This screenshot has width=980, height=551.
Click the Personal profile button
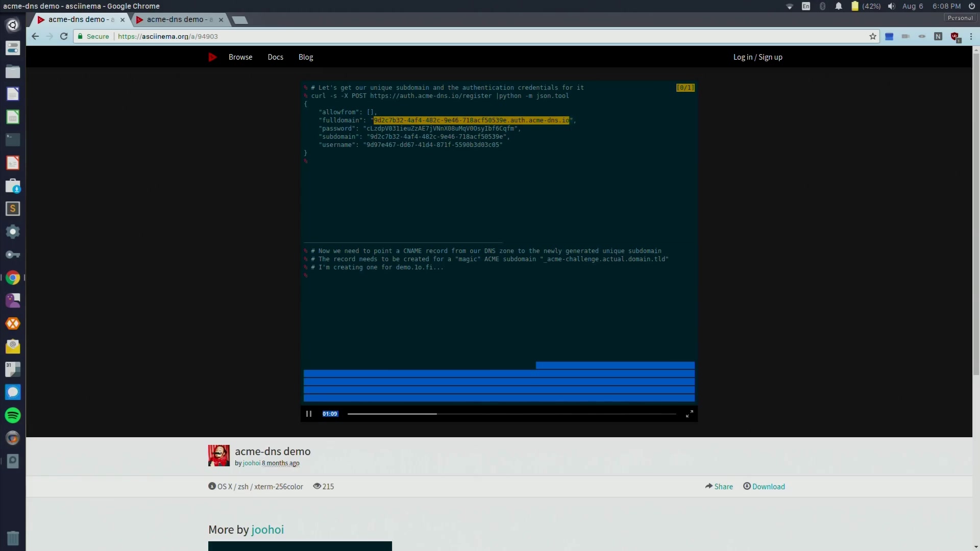click(x=960, y=18)
